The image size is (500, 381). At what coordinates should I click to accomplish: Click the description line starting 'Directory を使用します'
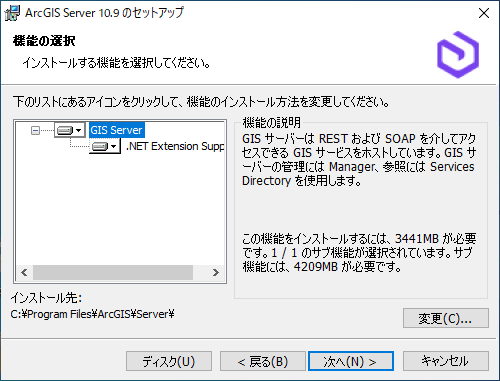pos(301,181)
